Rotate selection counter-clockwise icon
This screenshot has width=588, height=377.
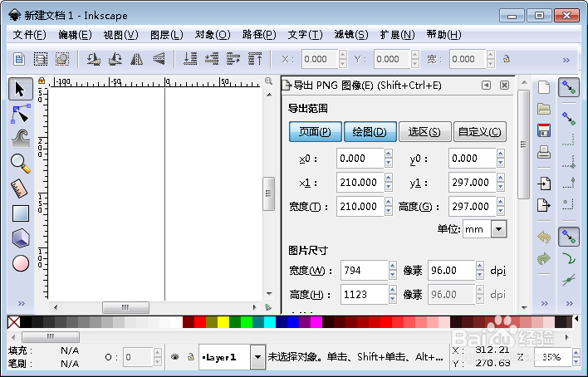[93, 59]
